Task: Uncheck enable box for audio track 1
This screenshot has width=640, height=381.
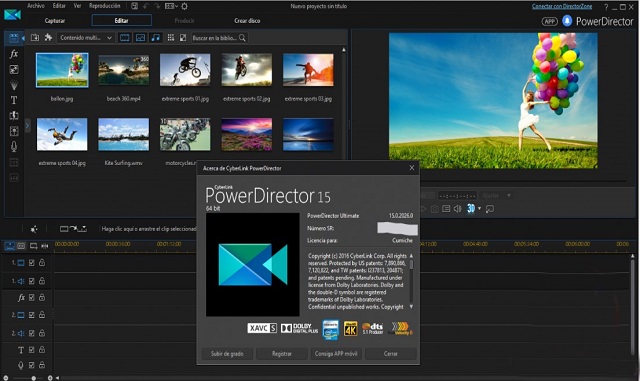Action: pos(32,281)
